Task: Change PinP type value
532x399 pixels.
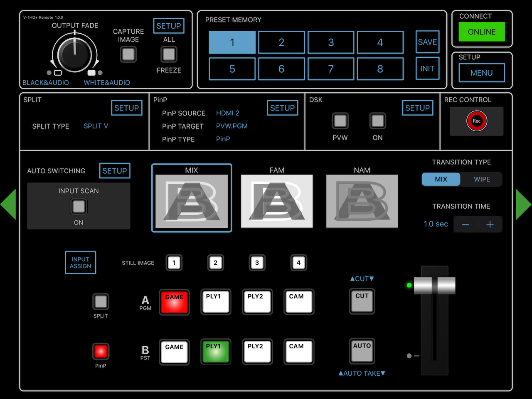Action: tap(223, 139)
